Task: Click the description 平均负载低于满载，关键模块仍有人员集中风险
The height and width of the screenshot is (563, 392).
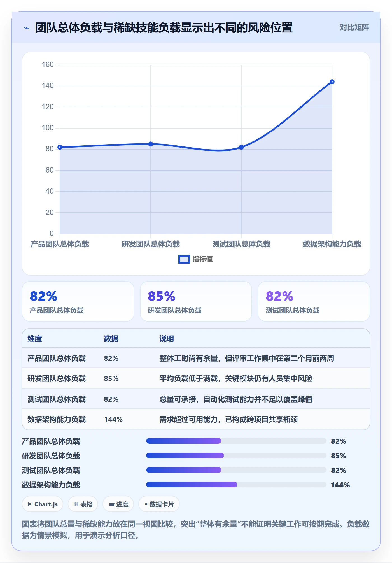Action: pyautogui.click(x=236, y=378)
